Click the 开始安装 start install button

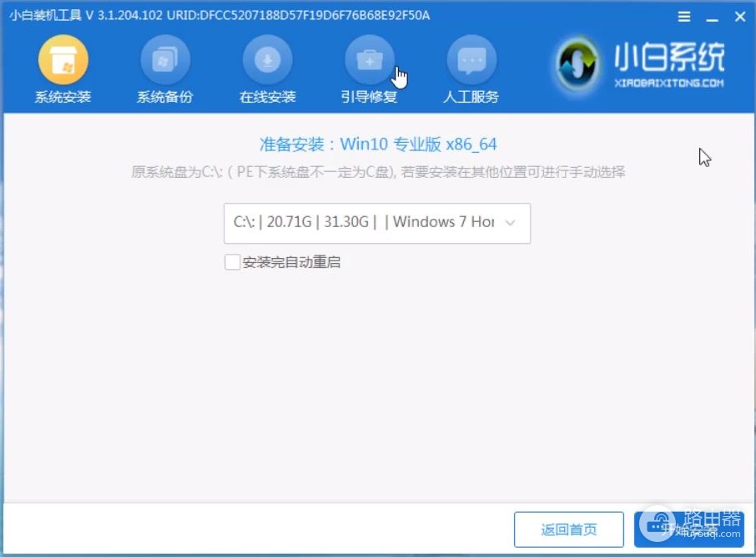[x=689, y=529]
